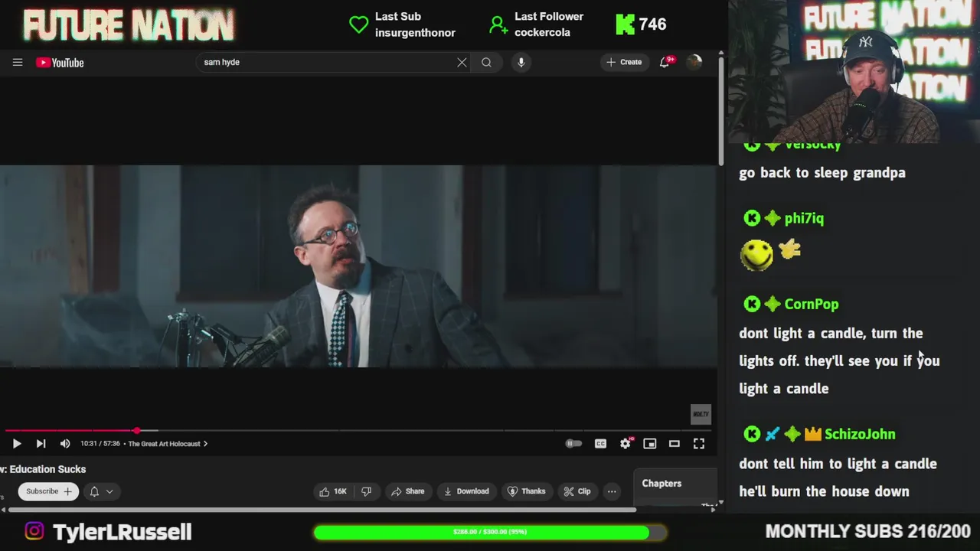Click the SchizoJohn chat username
Viewport: 980px width, 551px height.
[x=860, y=435]
